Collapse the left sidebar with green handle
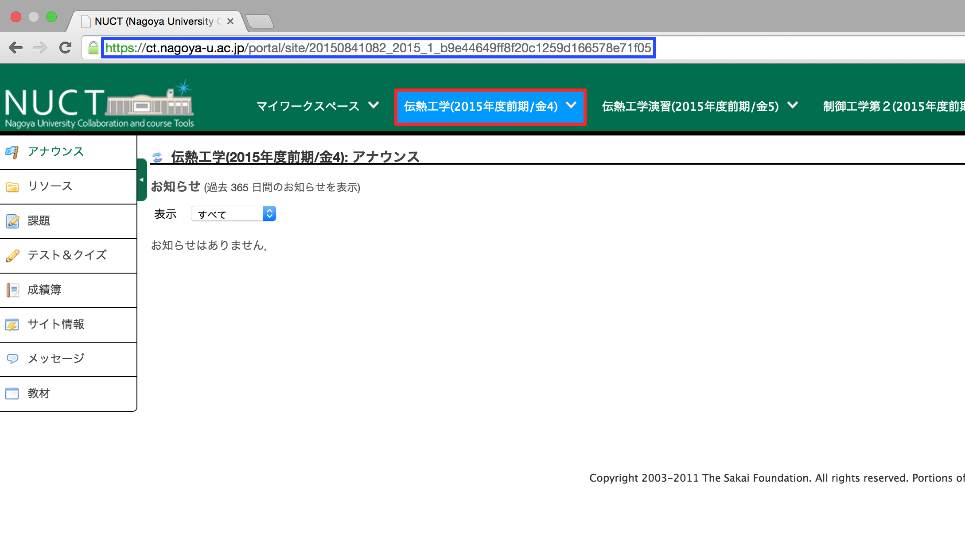Viewport: 965px width, 560px height. [x=142, y=180]
